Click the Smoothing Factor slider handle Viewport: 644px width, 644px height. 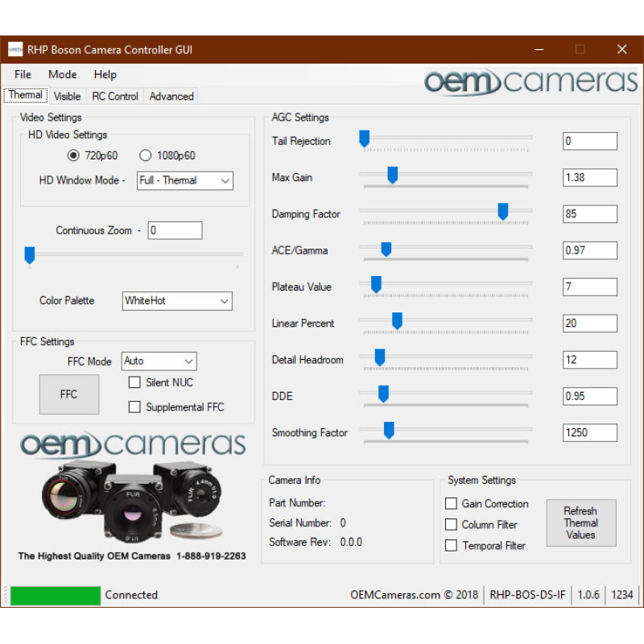click(x=389, y=431)
